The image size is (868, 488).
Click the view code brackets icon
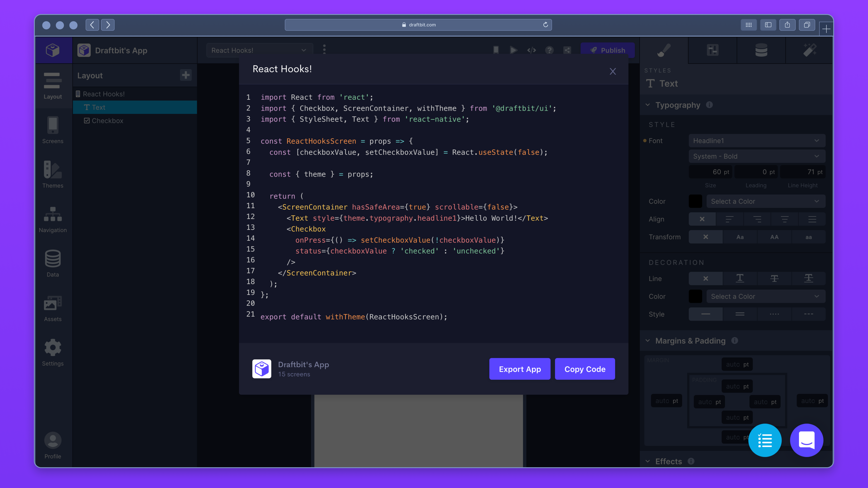click(x=531, y=50)
